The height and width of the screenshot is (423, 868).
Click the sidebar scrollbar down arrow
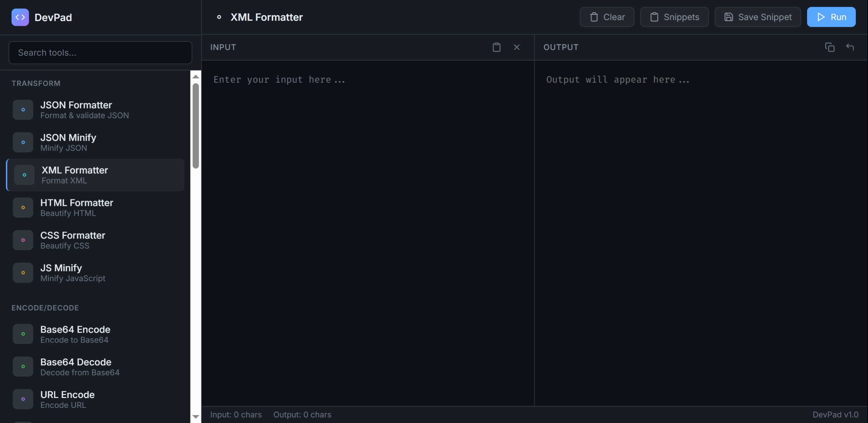click(x=195, y=417)
